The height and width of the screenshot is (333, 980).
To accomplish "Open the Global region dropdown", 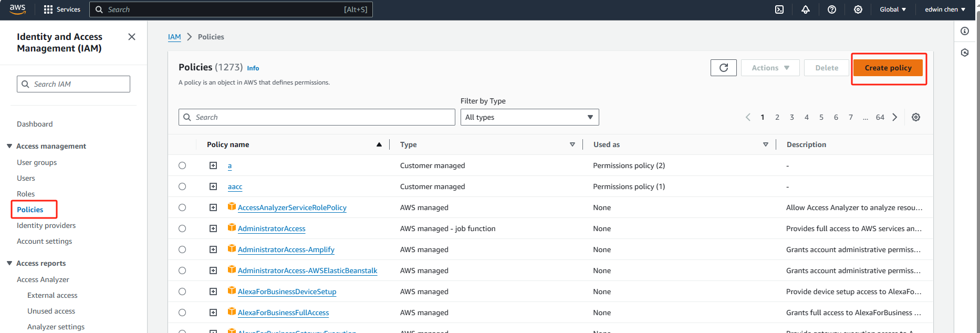I will coord(893,9).
